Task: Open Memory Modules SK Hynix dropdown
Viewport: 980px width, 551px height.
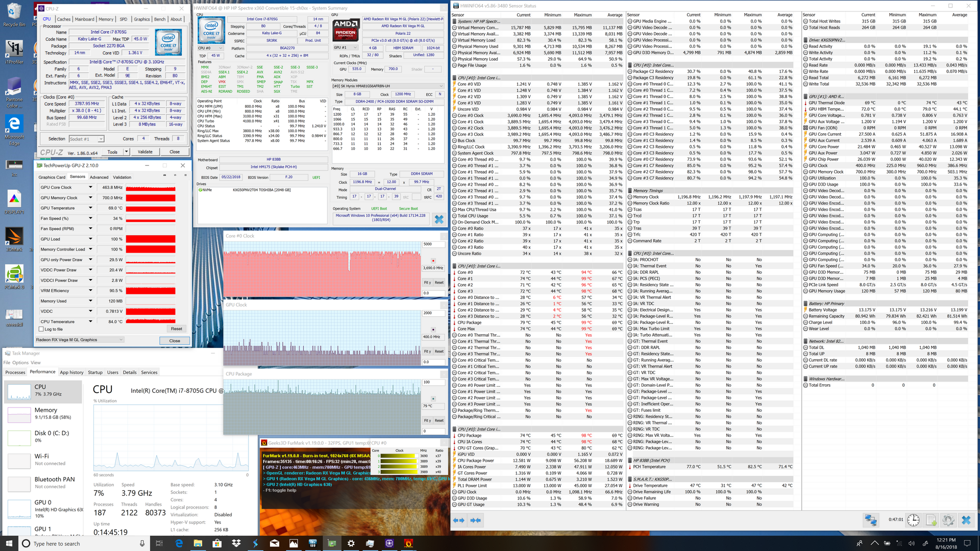Action: tap(387, 86)
